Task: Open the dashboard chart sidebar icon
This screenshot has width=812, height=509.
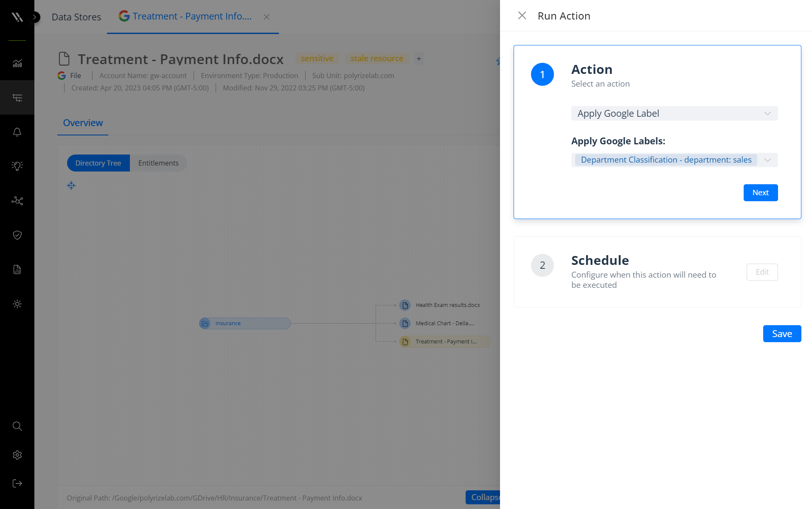Action: (x=17, y=63)
